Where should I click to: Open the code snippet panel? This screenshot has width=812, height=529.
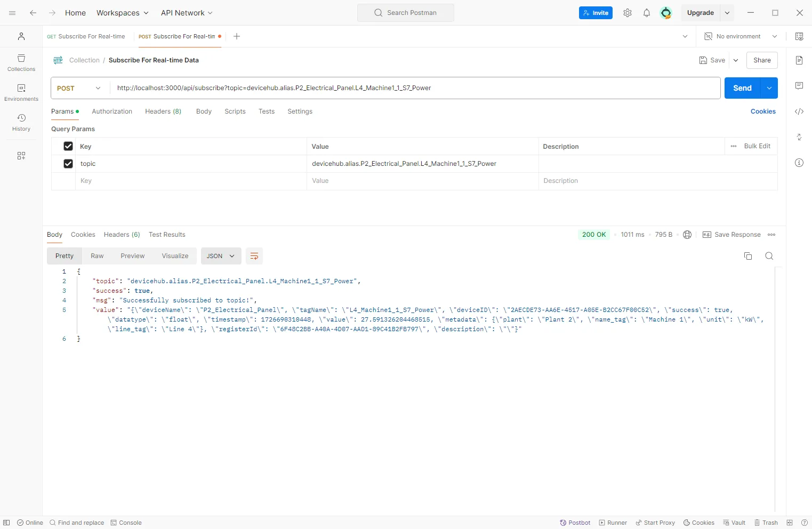point(799,111)
